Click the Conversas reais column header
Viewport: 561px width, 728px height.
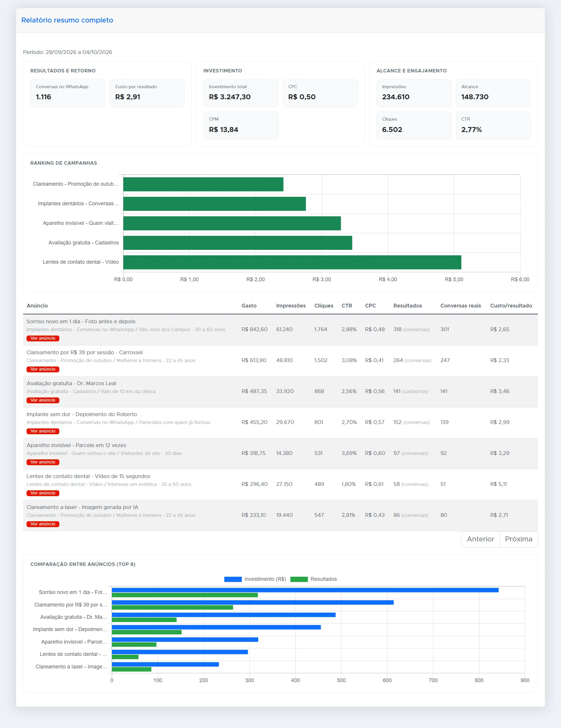[460, 306]
